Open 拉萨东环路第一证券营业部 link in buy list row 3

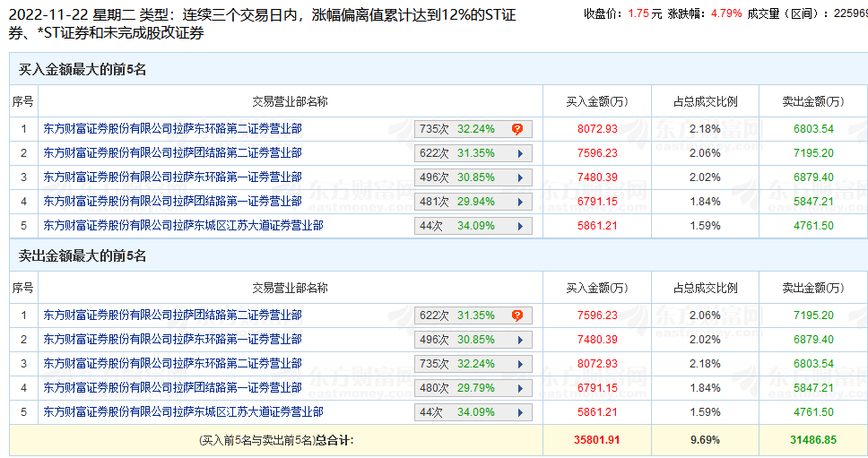173,177
